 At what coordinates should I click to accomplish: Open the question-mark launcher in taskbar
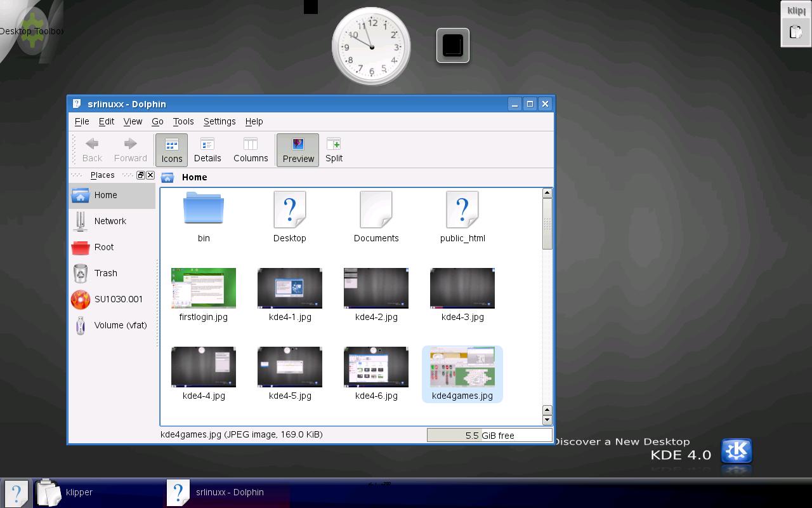(x=16, y=493)
